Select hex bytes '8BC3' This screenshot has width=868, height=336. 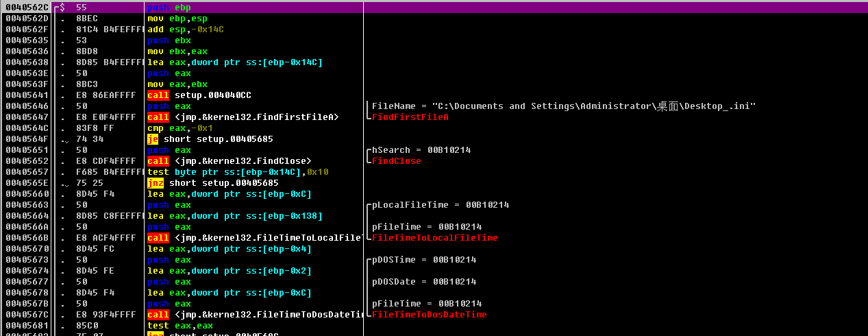(87, 84)
